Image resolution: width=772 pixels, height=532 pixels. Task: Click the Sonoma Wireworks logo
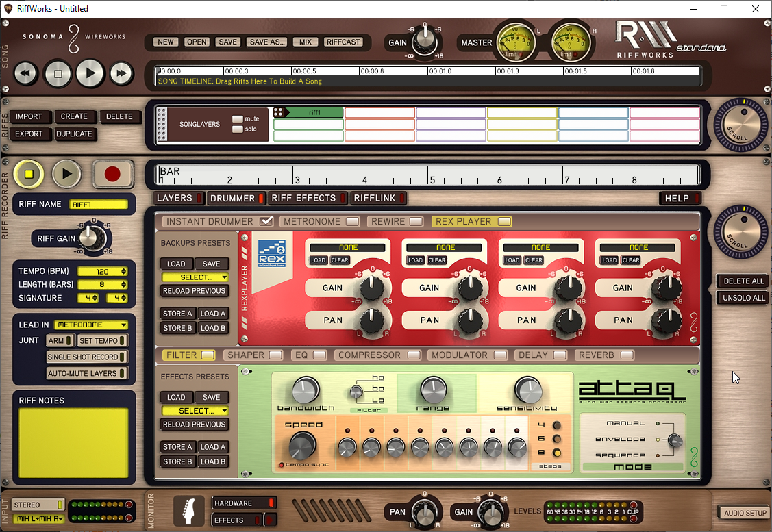click(74, 38)
